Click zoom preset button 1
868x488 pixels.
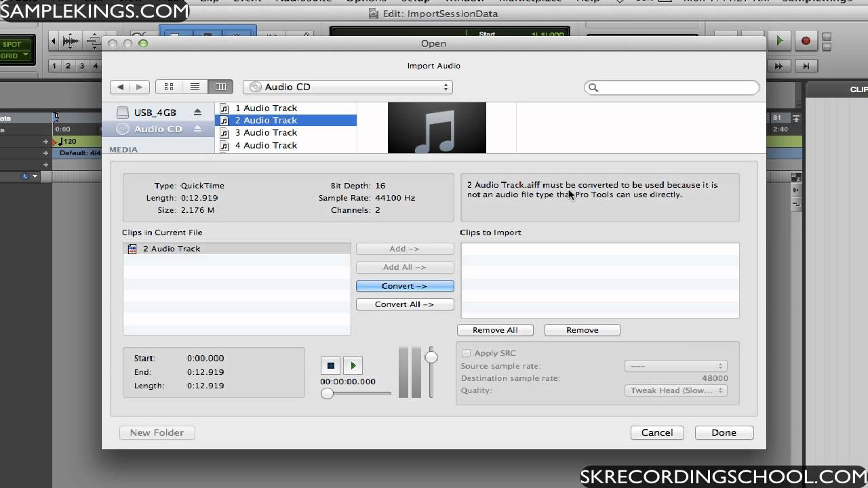coord(54,66)
